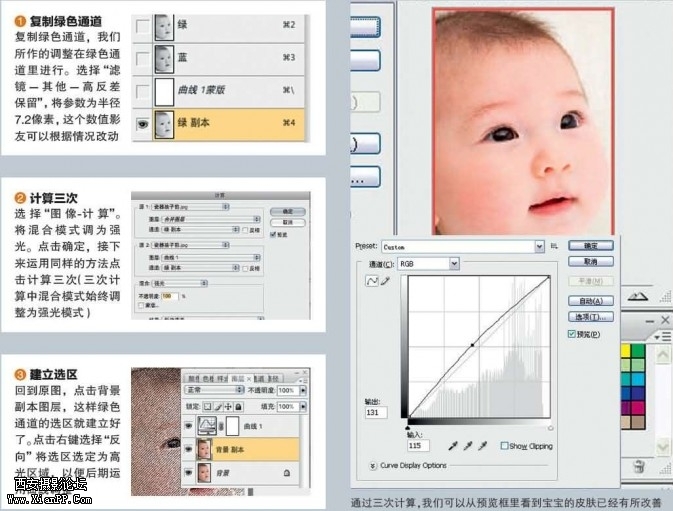Toggle visibility box of 绿 channel

(x=142, y=26)
